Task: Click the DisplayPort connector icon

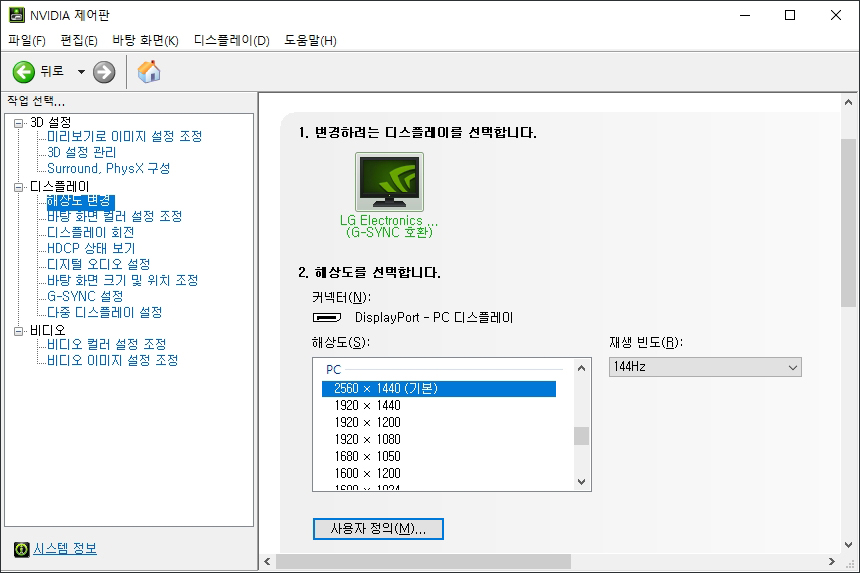Action: click(327, 317)
